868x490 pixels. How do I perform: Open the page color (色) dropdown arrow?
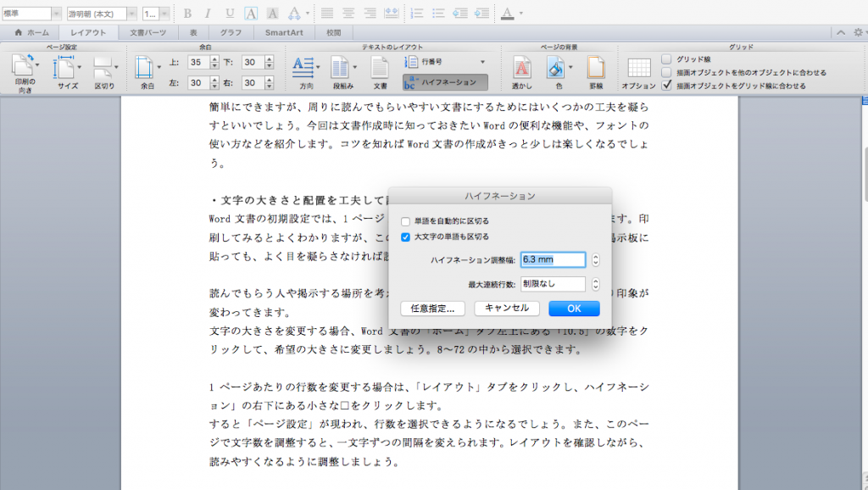coord(570,68)
